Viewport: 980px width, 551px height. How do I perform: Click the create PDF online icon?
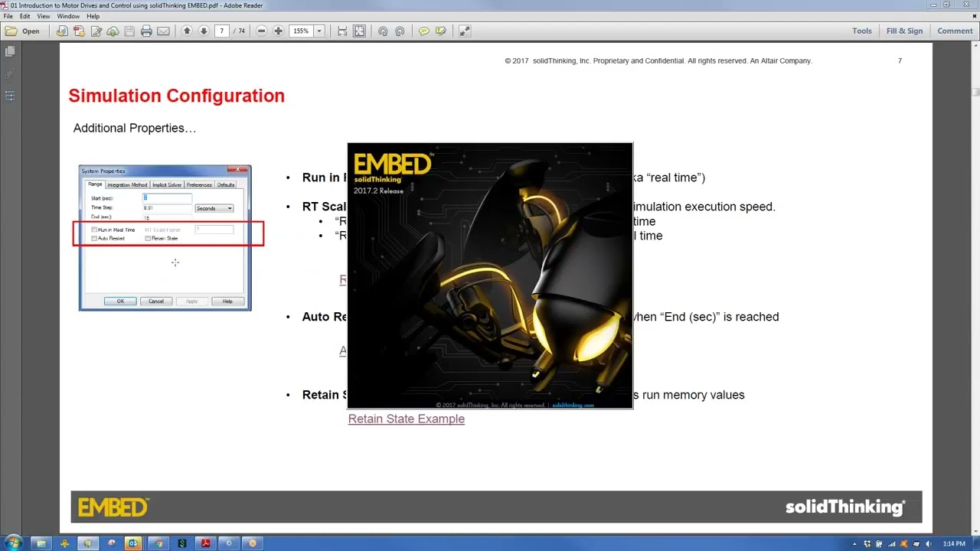pyautogui.click(x=79, y=31)
